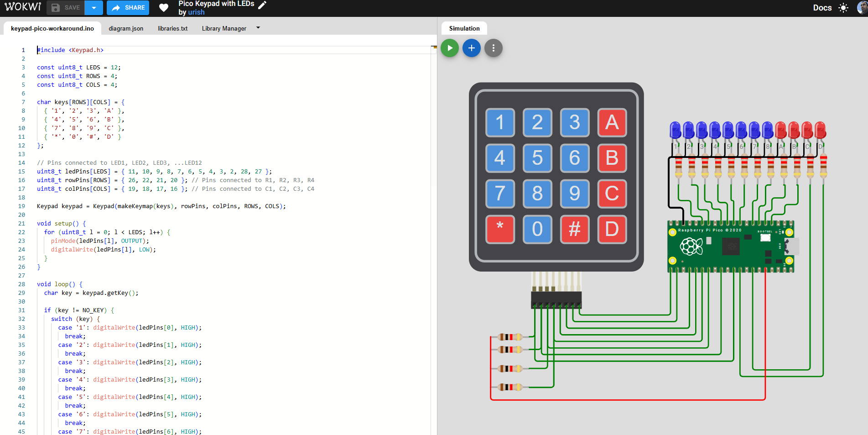Open the Docs link
868x435 pixels.
(x=822, y=8)
